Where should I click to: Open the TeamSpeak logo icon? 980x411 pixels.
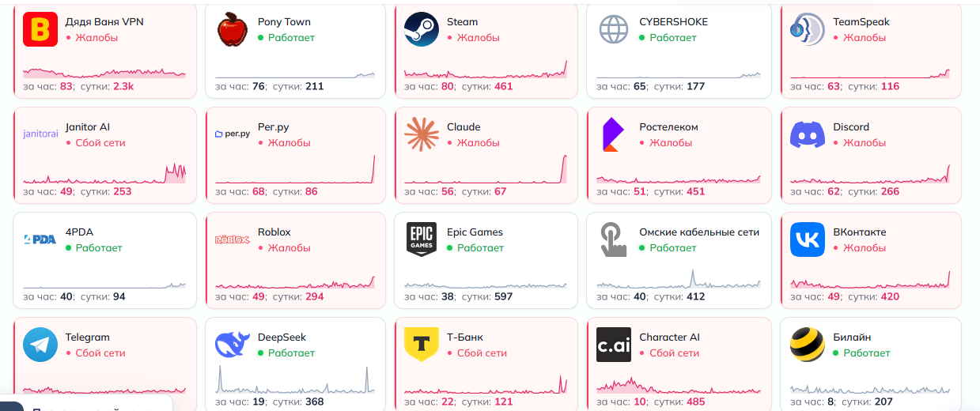point(808,29)
